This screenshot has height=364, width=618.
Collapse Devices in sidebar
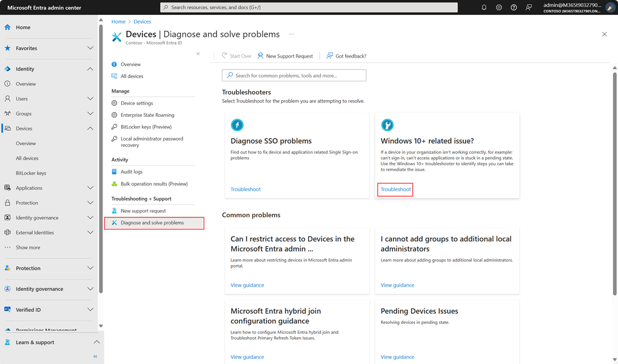90,128
